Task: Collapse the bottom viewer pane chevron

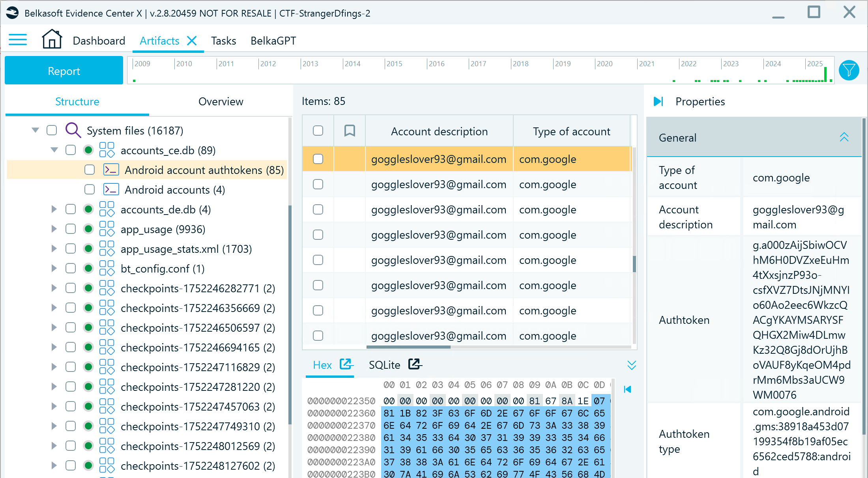Action: pyautogui.click(x=632, y=365)
